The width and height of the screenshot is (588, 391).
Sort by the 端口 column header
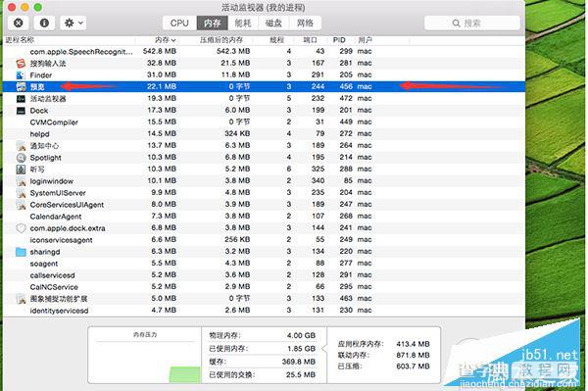point(310,40)
